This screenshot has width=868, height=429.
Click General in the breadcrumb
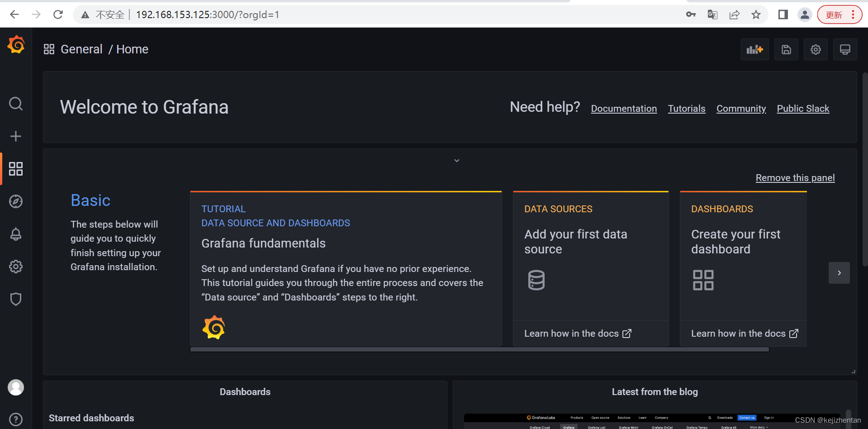pyautogui.click(x=81, y=49)
